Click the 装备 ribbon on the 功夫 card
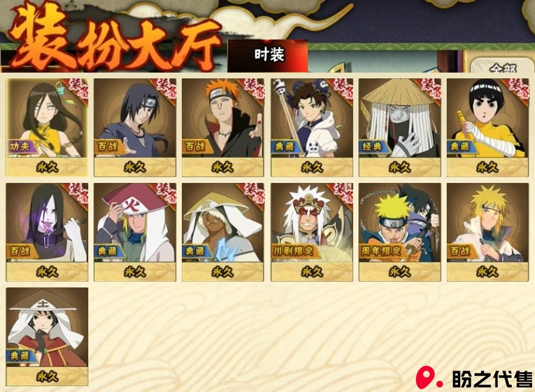Image resolution: width=535 pixels, height=392 pixels. pos(79,89)
